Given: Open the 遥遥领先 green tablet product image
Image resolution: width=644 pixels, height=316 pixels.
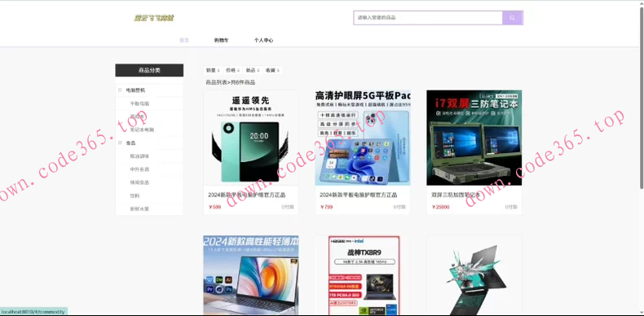Looking at the screenshot, I should click(251, 138).
